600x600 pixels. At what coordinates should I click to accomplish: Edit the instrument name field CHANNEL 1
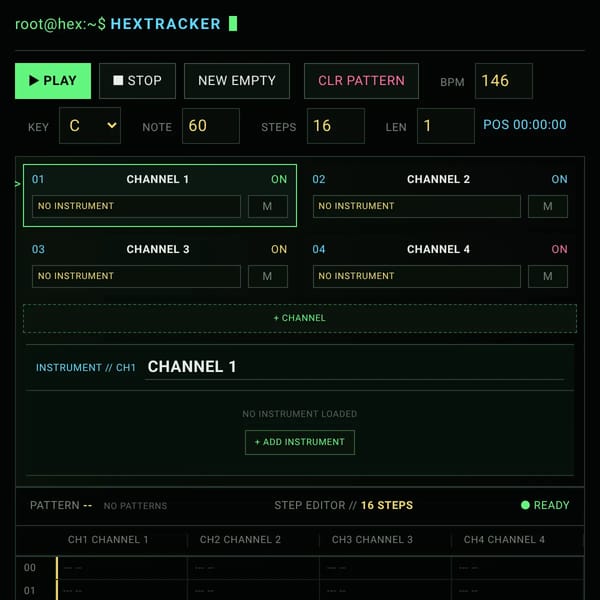[x=354, y=367]
